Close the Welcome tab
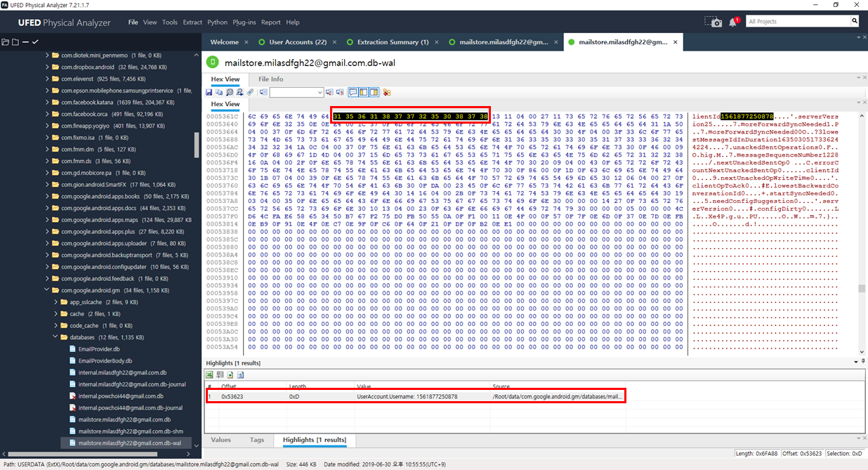Viewport: 868px width, 470px height. pyautogui.click(x=246, y=42)
